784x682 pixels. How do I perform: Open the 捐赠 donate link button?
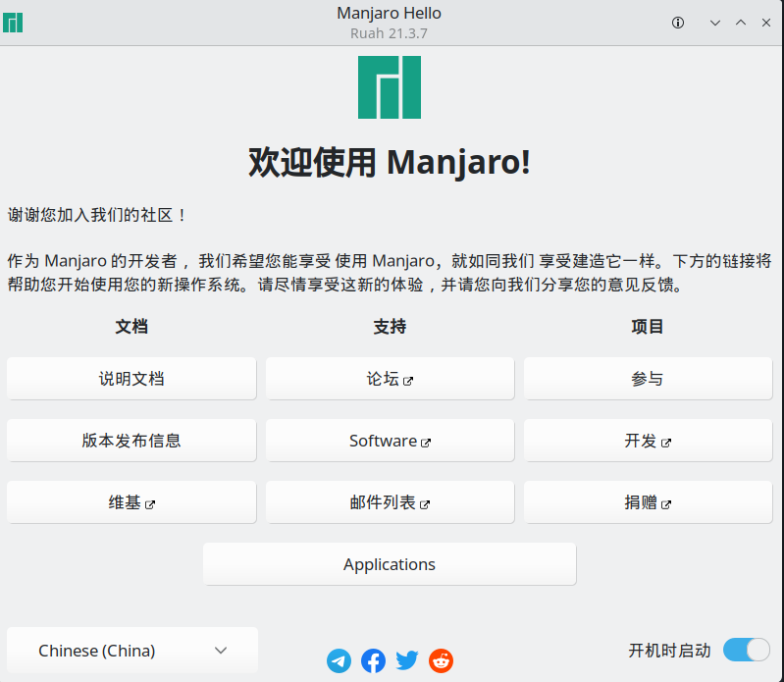[x=648, y=502]
